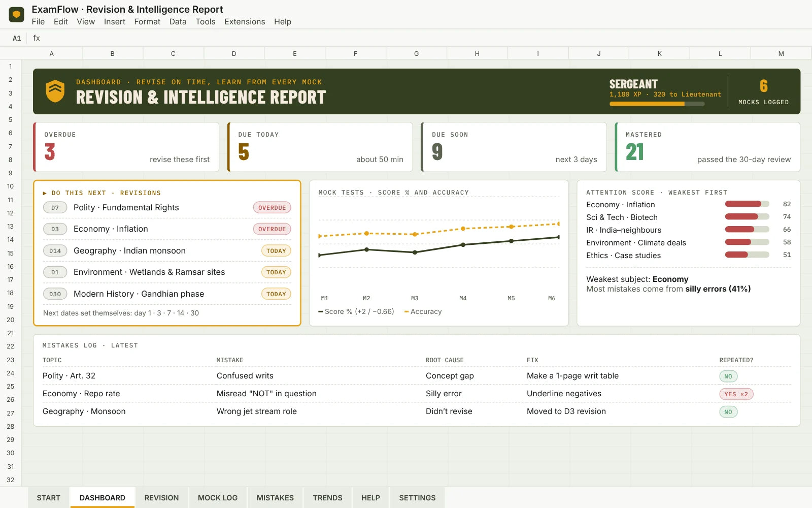Screen dimensions: 812x508
Task: Click the 'Silly error' root cause cell
Action: [x=444, y=394]
